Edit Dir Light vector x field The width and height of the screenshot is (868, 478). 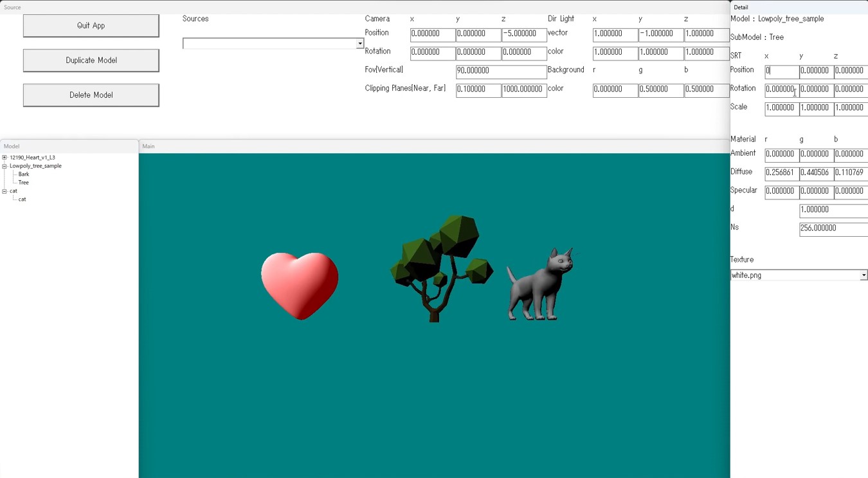pos(615,34)
